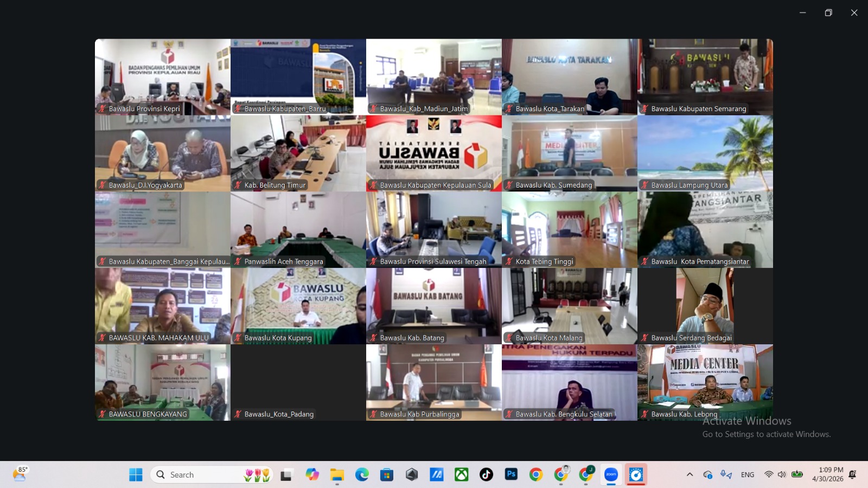This screenshot has height=488, width=868.
Task: Select the Panwaslih Aceh Tenggara video tile
Action: (x=298, y=229)
